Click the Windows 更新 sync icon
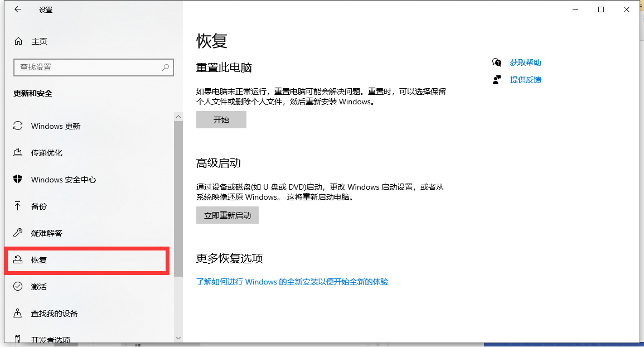 (18, 126)
